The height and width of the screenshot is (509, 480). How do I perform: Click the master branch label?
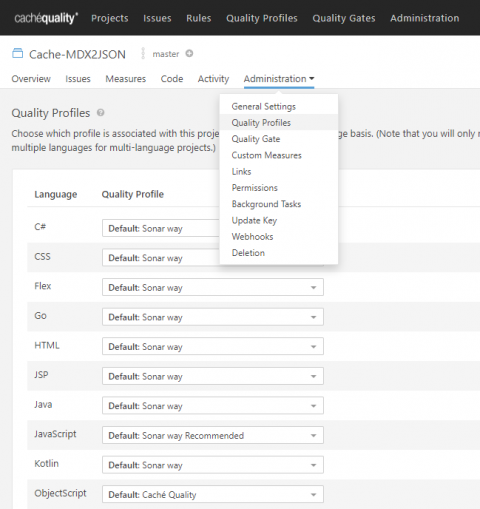[166, 54]
